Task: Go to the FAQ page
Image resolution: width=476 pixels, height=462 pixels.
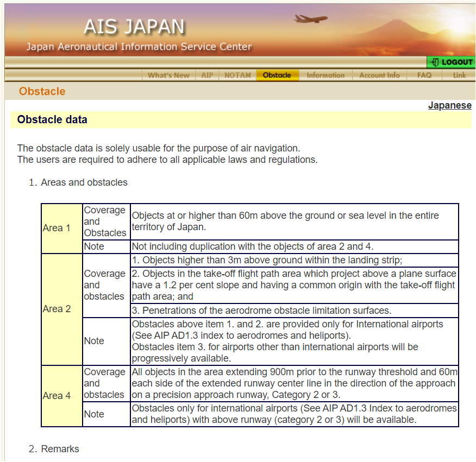Action: (x=424, y=75)
